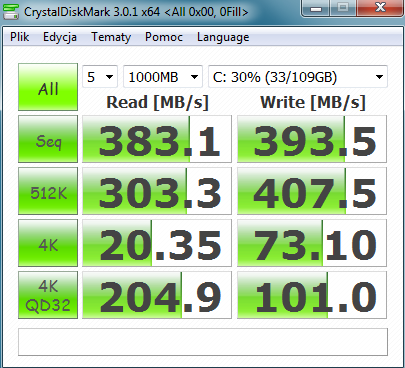Image resolution: width=405 pixels, height=368 pixels.
Task: Run all benchmarks with All button
Action: point(48,87)
